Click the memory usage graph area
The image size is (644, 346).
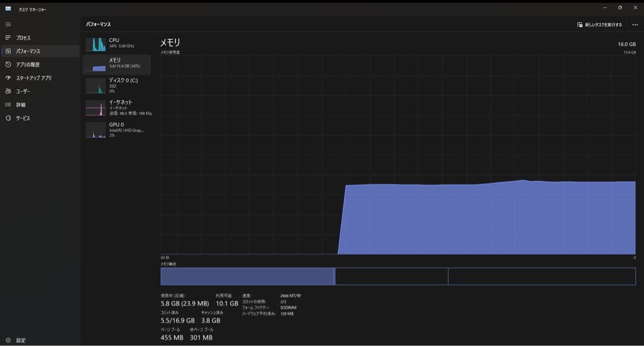pyautogui.click(x=398, y=155)
